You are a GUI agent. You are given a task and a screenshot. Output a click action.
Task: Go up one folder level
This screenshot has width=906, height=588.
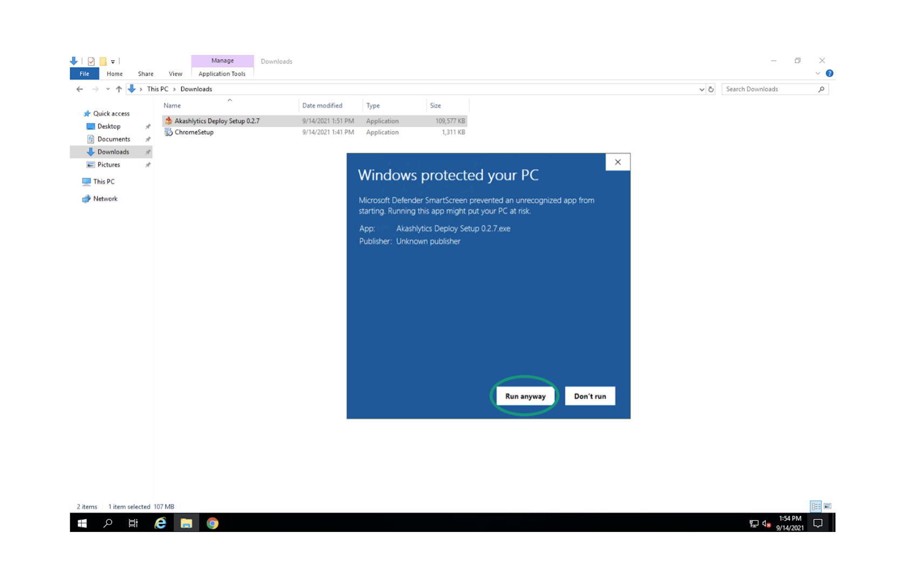click(x=119, y=89)
